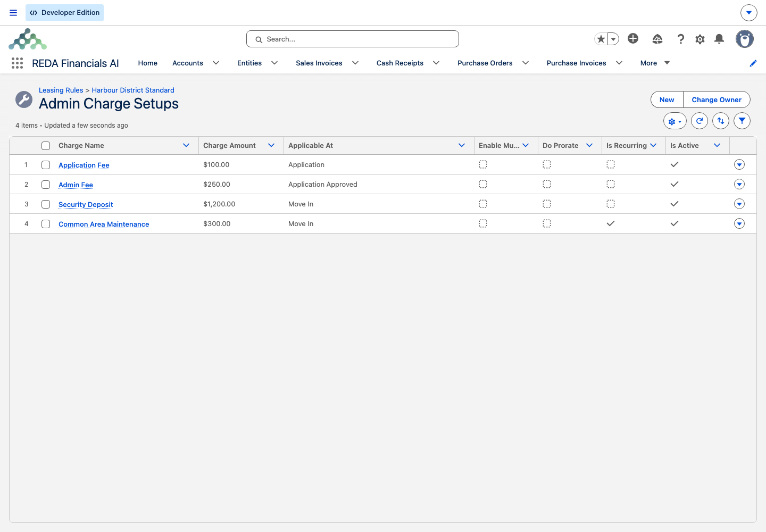
Task: Expand Charge Name column menu
Action: 186,145
